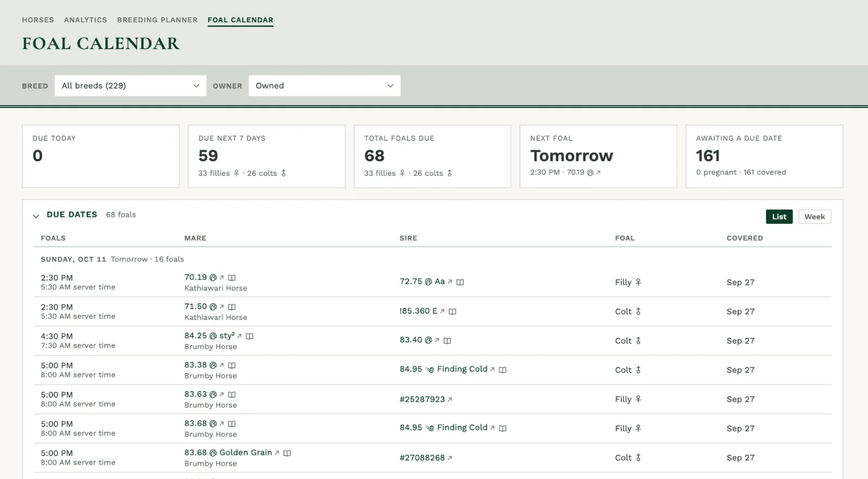Collapse the Due Dates section

pyautogui.click(x=36, y=216)
